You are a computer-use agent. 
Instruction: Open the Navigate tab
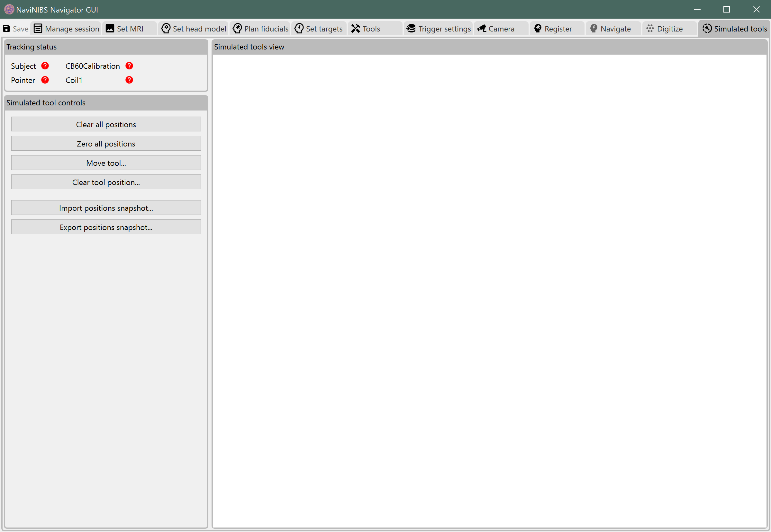613,29
